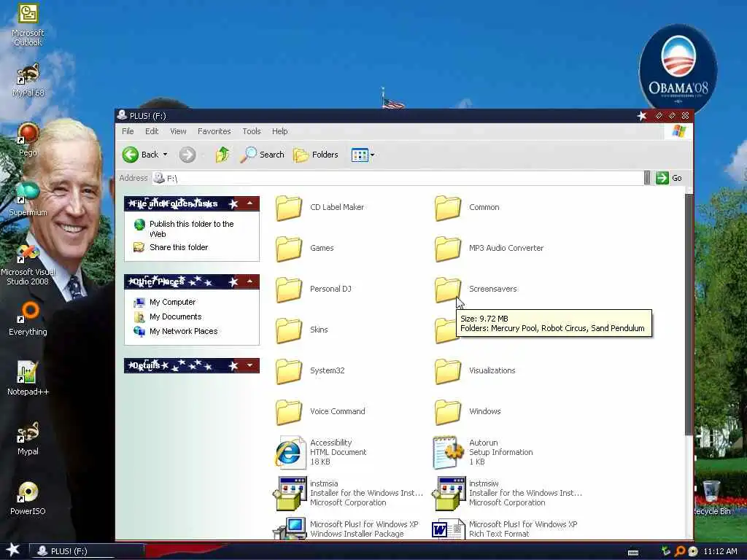This screenshot has height=560, width=747.
Task: Click the orange search tray icon
Action: coord(680,551)
